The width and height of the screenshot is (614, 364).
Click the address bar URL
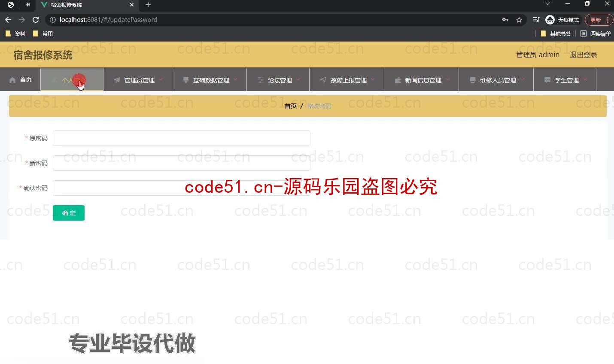click(108, 20)
